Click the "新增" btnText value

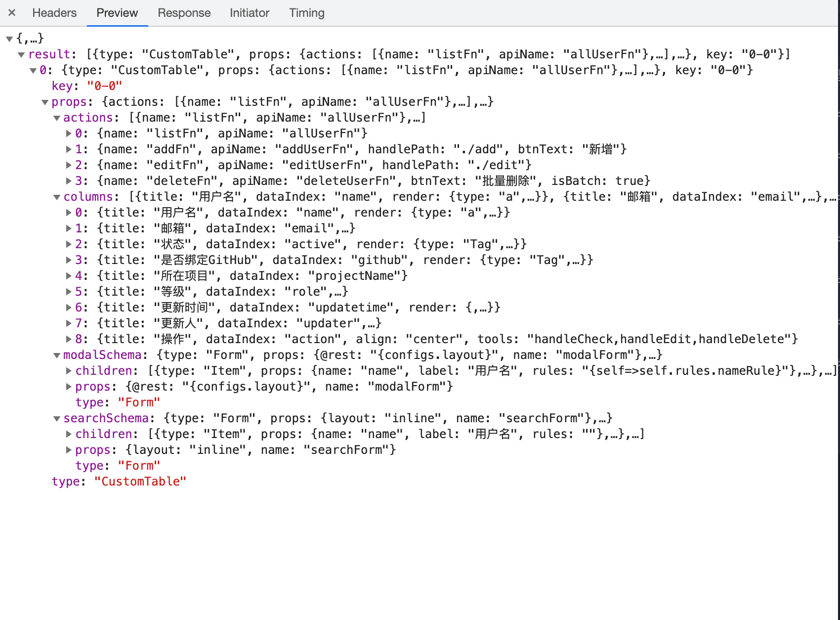pos(601,149)
